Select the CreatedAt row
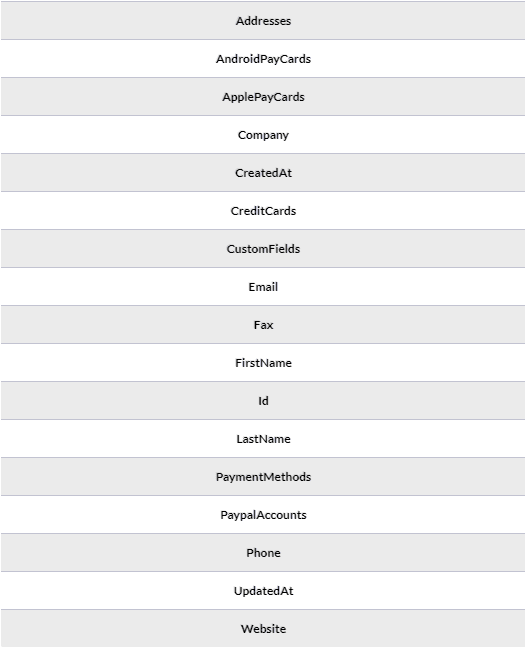This screenshot has width=525, height=647. pos(262,172)
